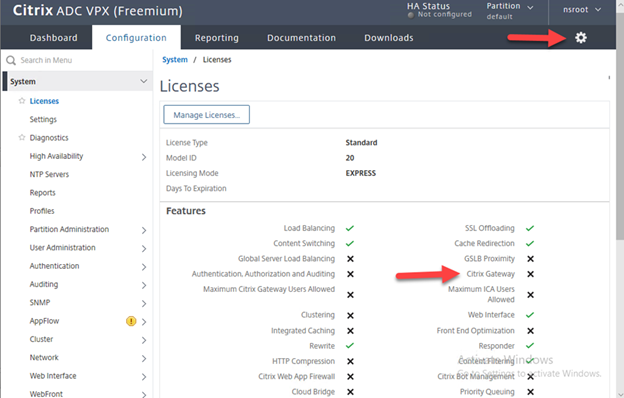The width and height of the screenshot is (624, 398).
Task: Open the Reporting tab
Action: 216,38
